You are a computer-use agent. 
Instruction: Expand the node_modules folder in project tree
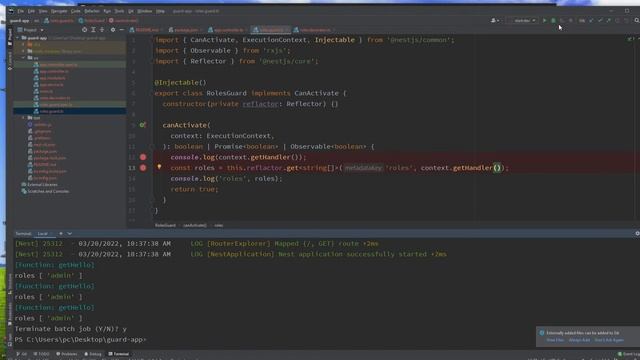[24, 51]
